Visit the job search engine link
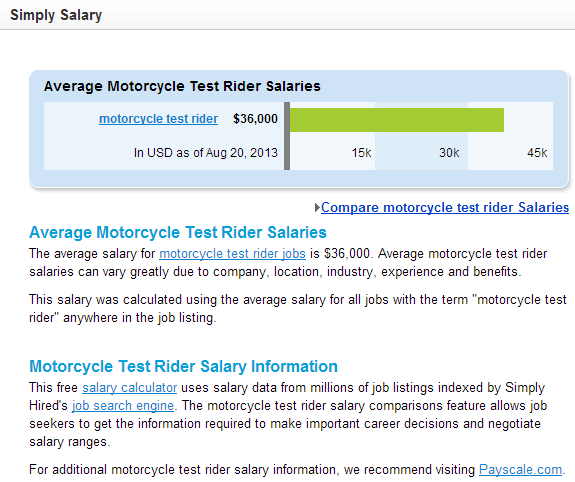 (123, 406)
